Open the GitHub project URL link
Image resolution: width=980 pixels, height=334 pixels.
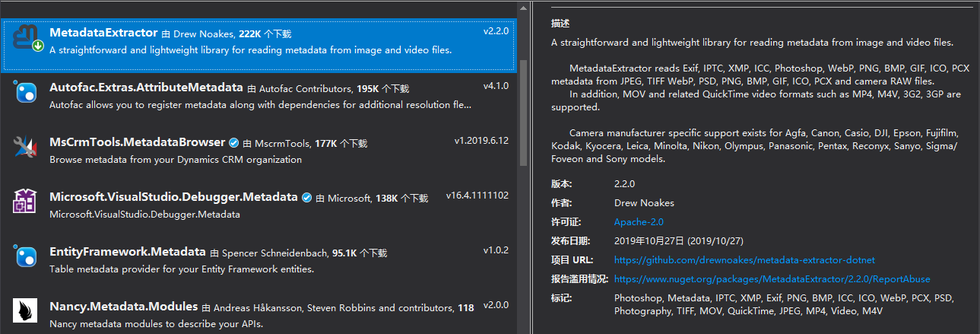(x=744, y=260)
